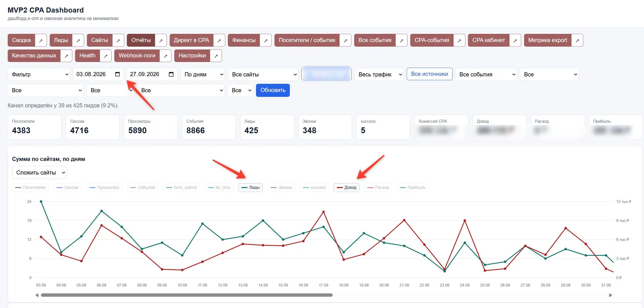
Task: Click the Все источники button
Action: point(429,74)
